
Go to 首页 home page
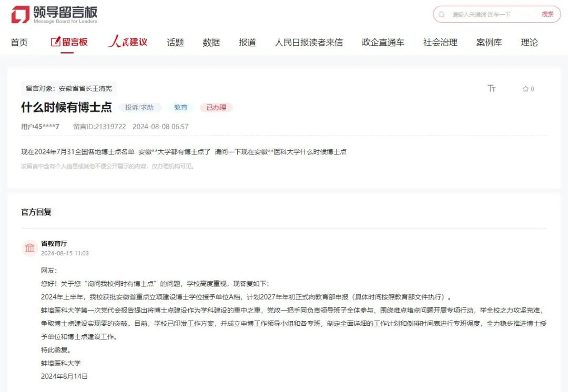pos(19,43)
